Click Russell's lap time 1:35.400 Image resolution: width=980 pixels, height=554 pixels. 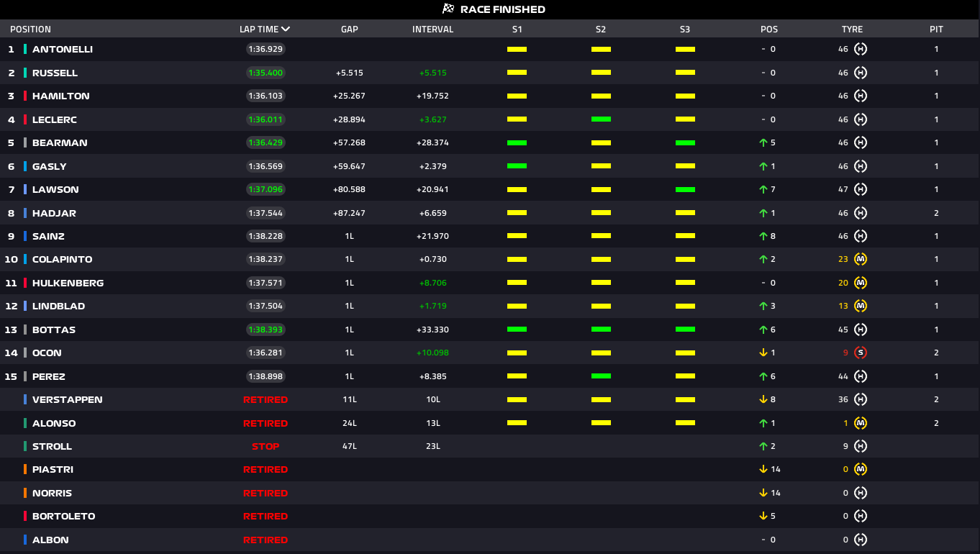[266, 73]
